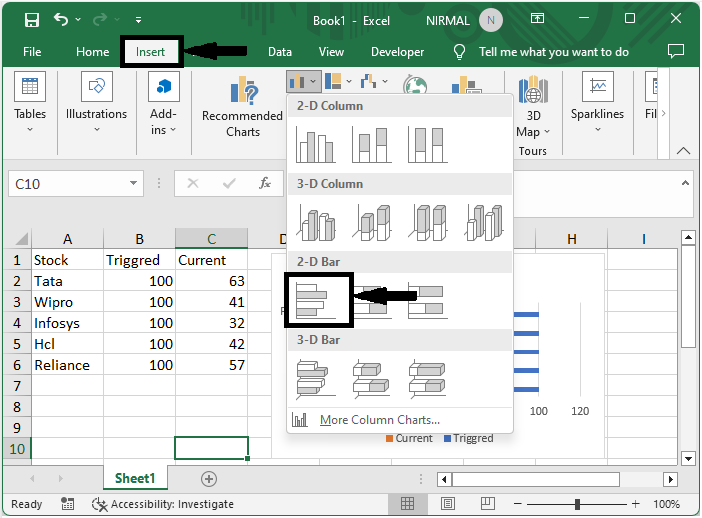Screen dimensions: 702x518
Task: Open the Name Box dropdown arrow
Action: click(x=133, y=183)
